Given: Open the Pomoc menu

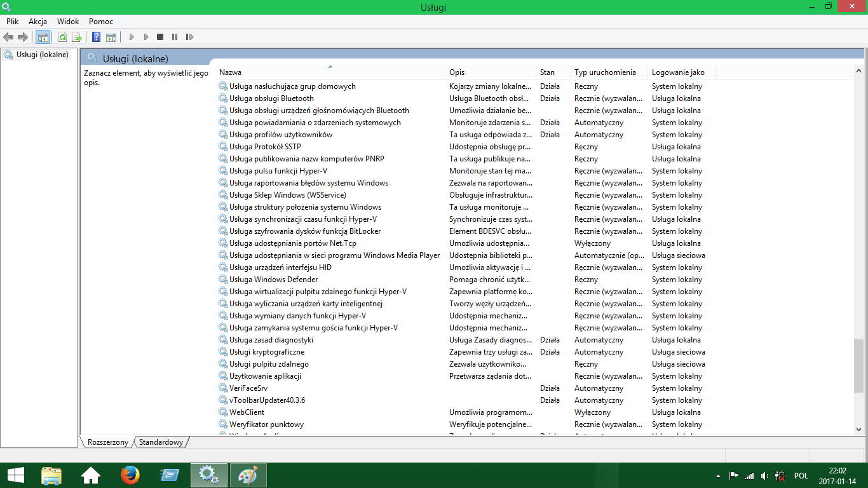Looking at the screenshot, I should pyautogui.click(x=101, y=22).
